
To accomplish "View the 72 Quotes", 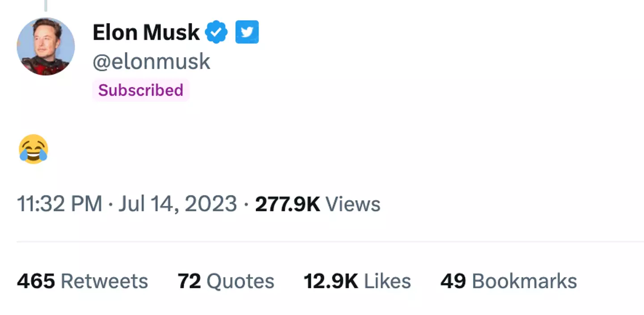I will [x=226, y=281].
